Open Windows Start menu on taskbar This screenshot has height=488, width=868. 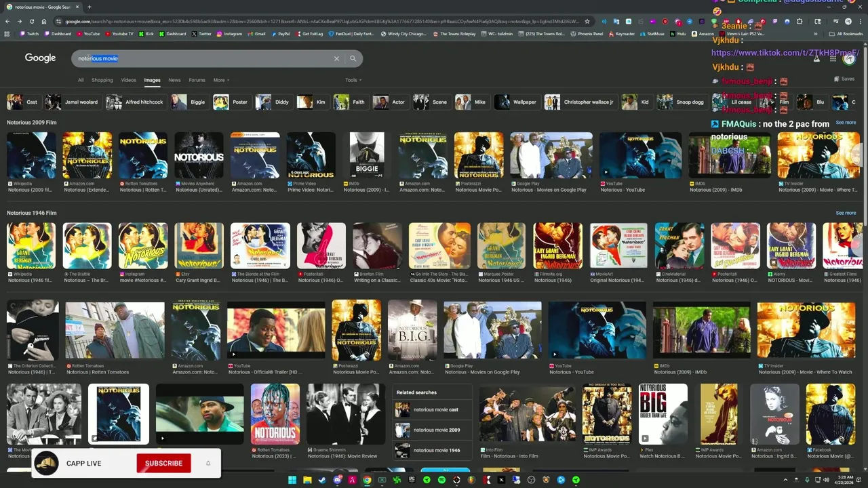[292, 480]
